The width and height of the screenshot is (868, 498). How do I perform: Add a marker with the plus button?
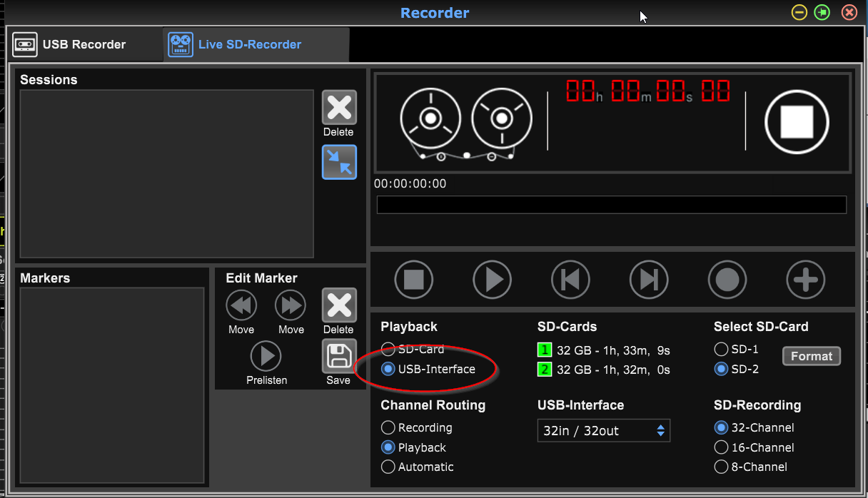pos(806,279)
